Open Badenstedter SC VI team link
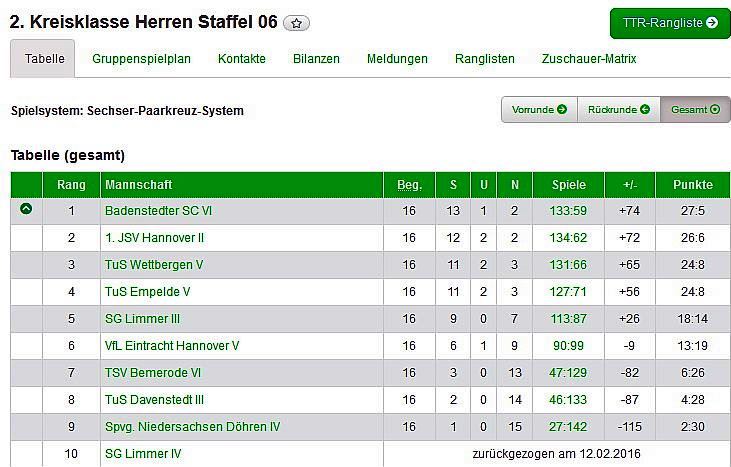This screenshot has width=731, height=467. 158,211
